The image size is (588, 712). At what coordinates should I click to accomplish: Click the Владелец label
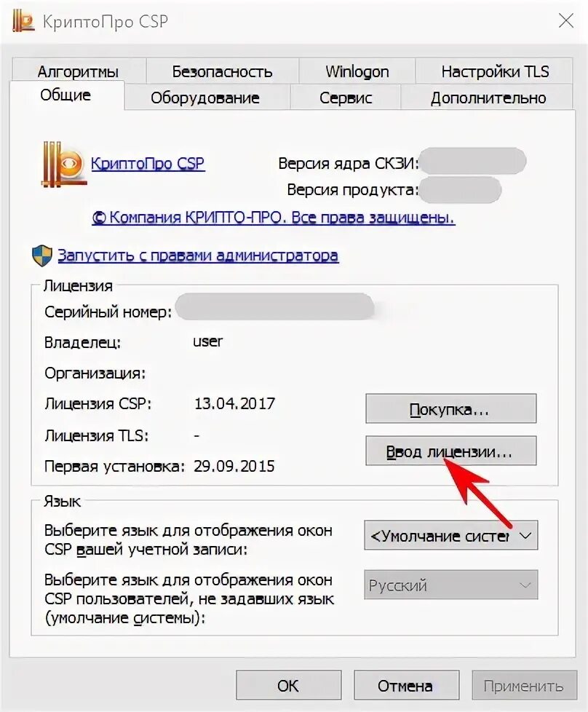pos(83,342)
